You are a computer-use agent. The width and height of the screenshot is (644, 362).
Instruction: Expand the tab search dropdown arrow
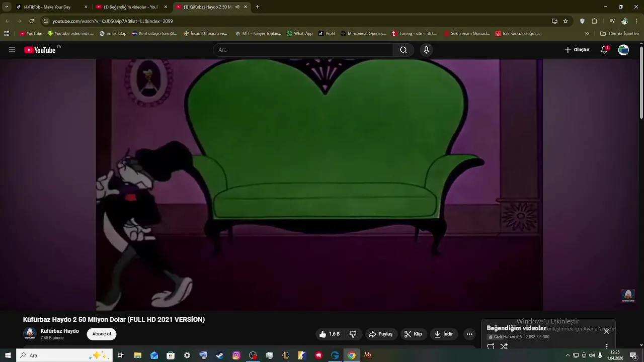(x=6, y=7)
